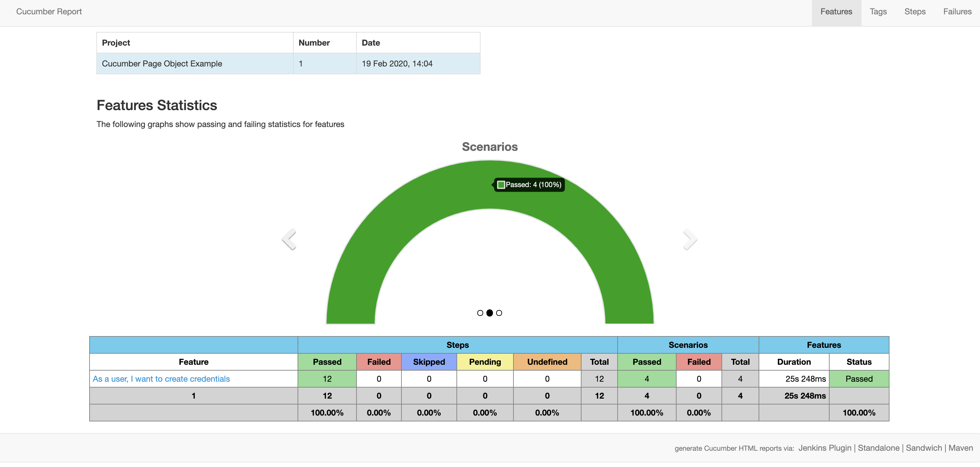Visit the Maven footer link
The height and width of the screenshot is (467, 980).
click(x=960, y=448)
